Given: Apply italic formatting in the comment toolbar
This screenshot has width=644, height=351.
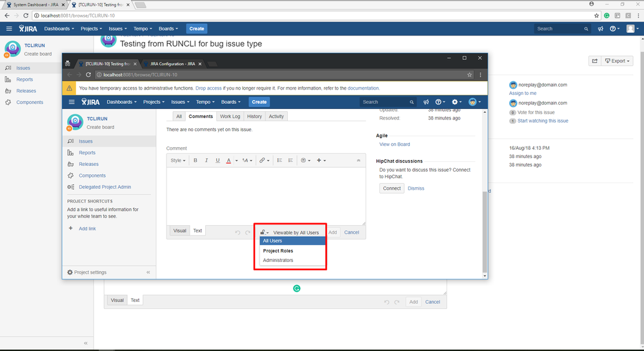Looking at the screenshot, I should (206, 161).
